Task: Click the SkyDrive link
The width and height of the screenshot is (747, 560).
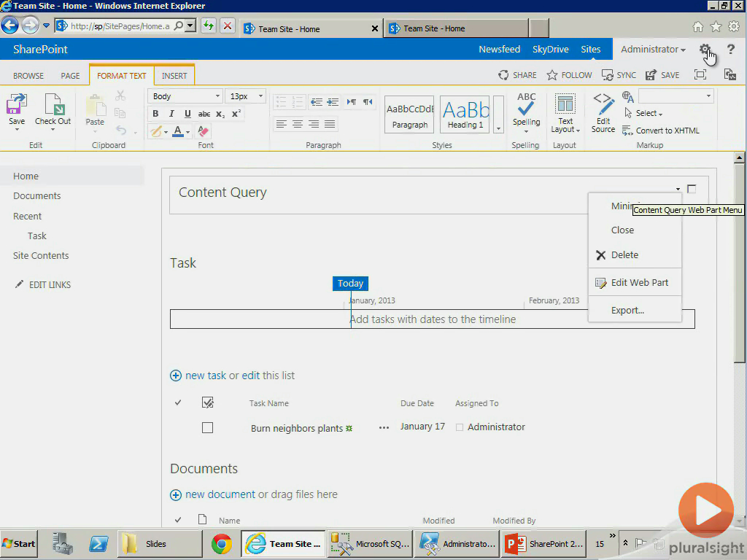Action: coord(550,49)
